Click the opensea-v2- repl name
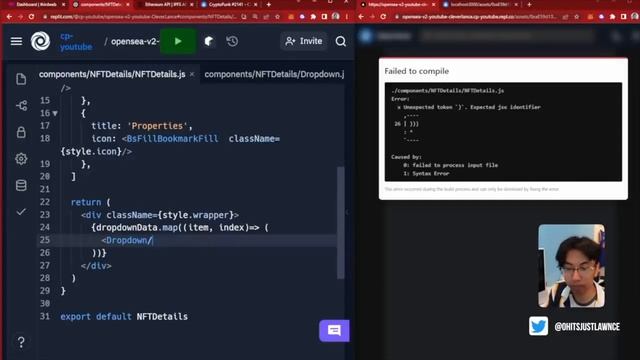 click(135, 41)
